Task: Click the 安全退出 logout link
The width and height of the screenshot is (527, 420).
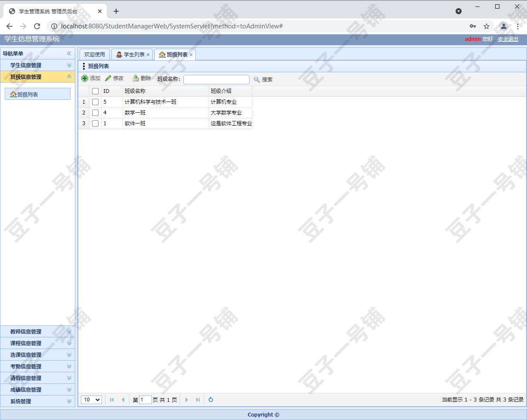Action: coord(508,39)
